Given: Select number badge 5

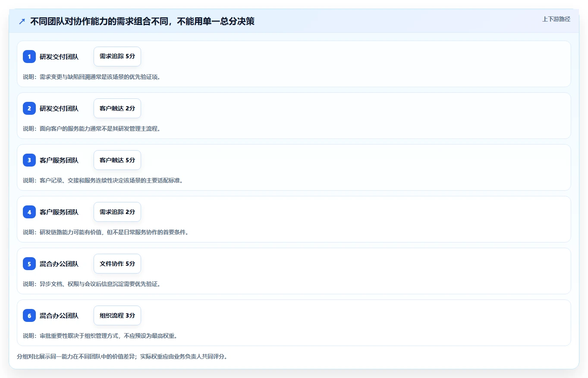Looking at the screenshot, I should tap(29, 264).
